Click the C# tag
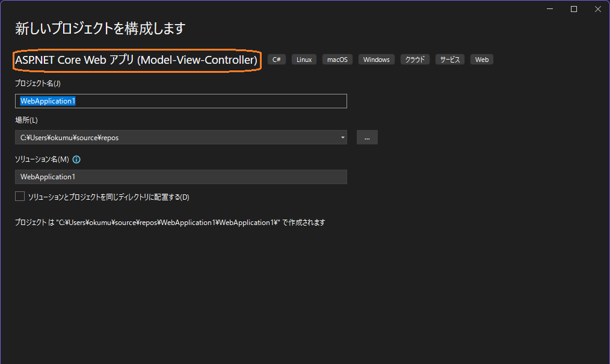Viewport: 610px width, 364px height. point(277,60)
